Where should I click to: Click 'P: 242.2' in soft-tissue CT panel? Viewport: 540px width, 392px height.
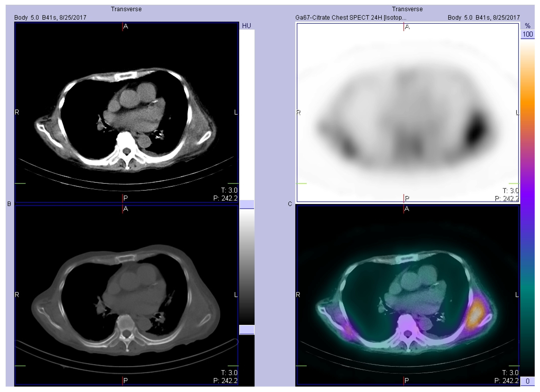click(x=225, y=198)
